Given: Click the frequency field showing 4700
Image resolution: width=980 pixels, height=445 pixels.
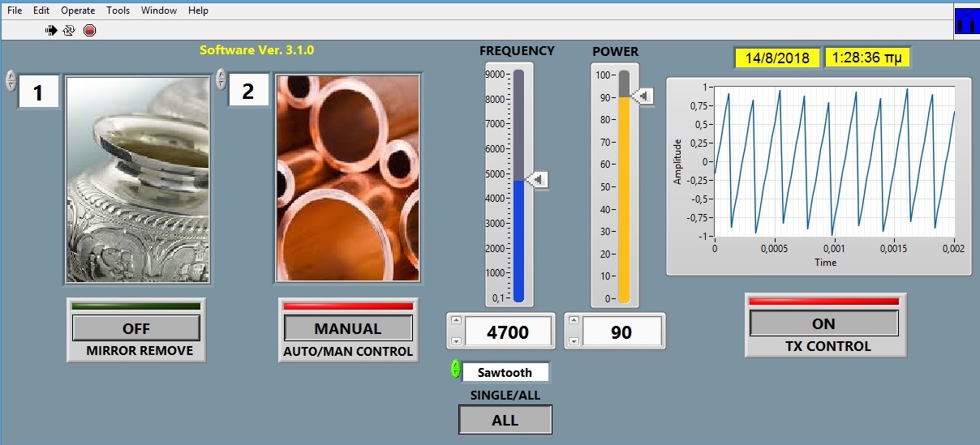Looking at the screenshot, I should click(x=508, y=332).
